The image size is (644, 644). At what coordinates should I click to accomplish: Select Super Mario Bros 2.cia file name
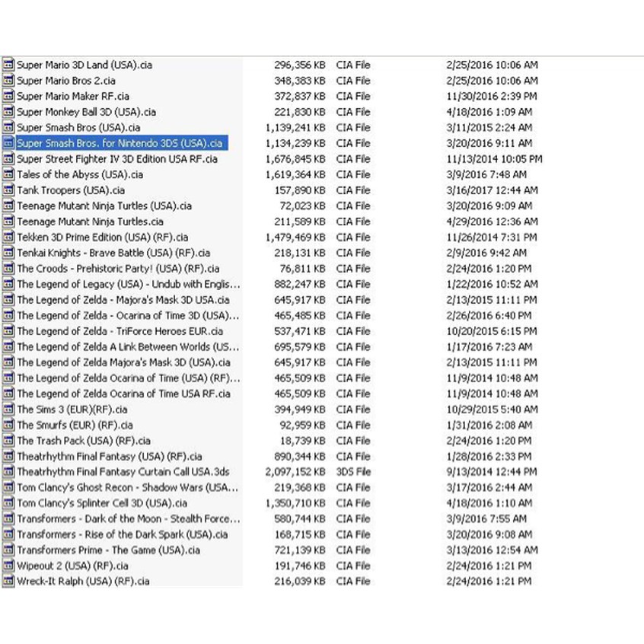click(x=66, y=81)
